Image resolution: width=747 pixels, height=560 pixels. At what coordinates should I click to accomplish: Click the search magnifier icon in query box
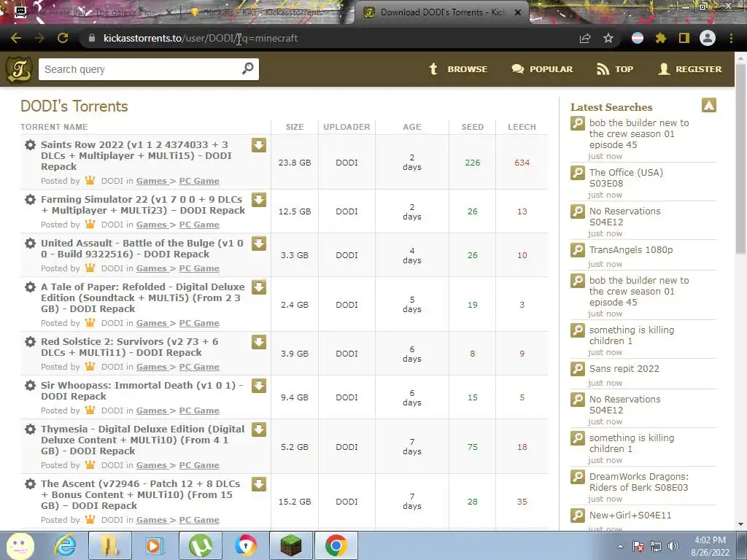(248, 69)
